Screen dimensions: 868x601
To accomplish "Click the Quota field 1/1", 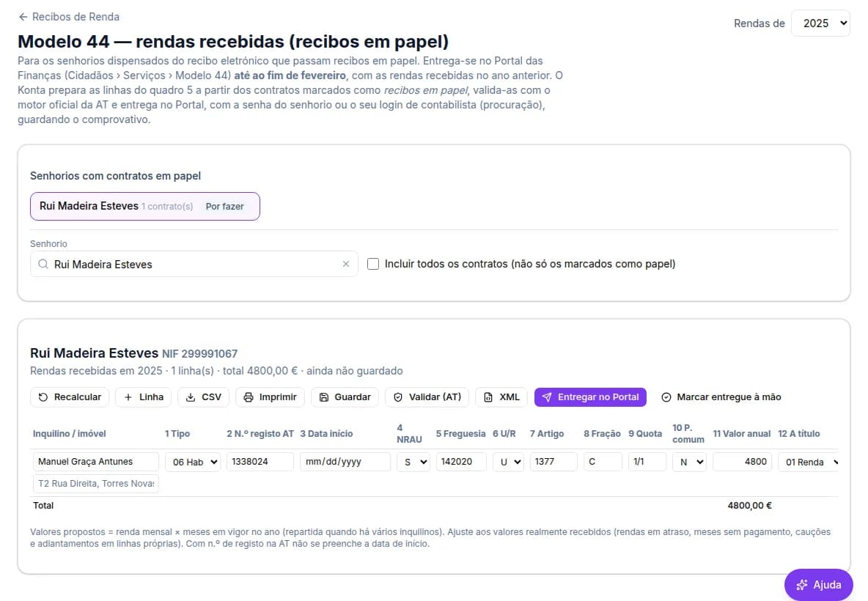I will tap(647, 462).
